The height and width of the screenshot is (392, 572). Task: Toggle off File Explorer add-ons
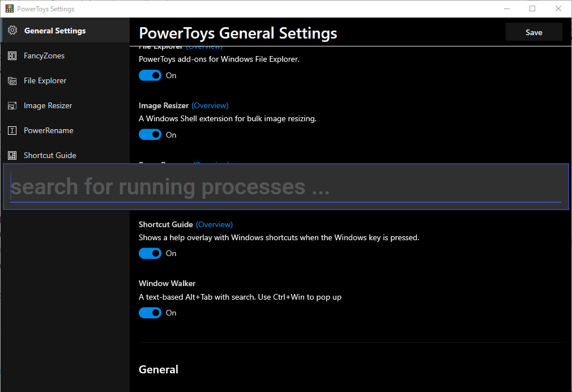coord(150,75)
